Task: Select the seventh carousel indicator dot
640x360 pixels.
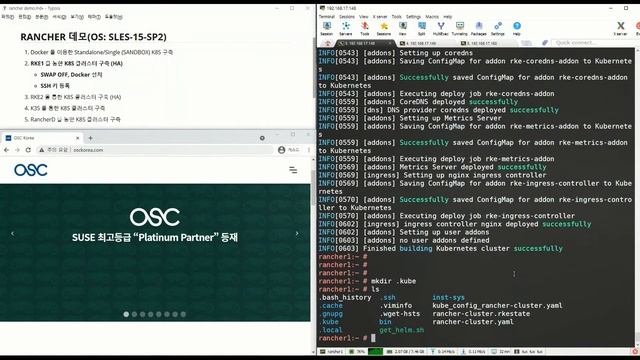Action: (x=175, y=314)
